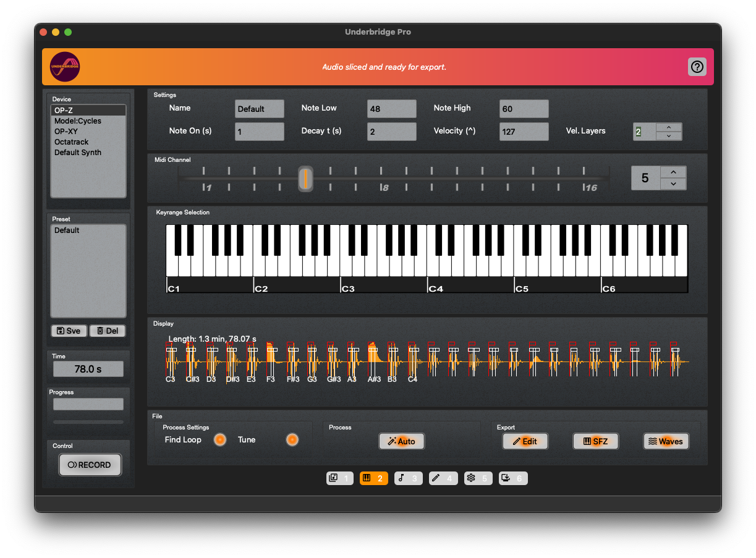
Task: Open tab 6 with download icon
Action: (513, 478)
